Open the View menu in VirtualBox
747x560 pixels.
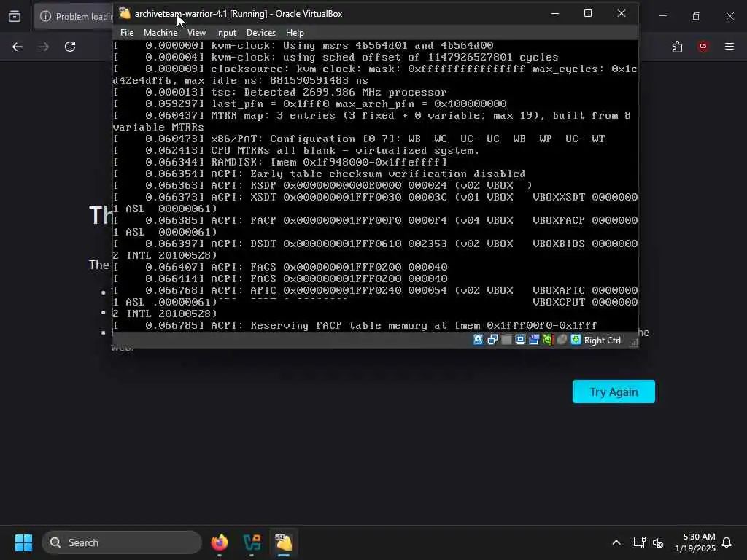click(196, 33)
